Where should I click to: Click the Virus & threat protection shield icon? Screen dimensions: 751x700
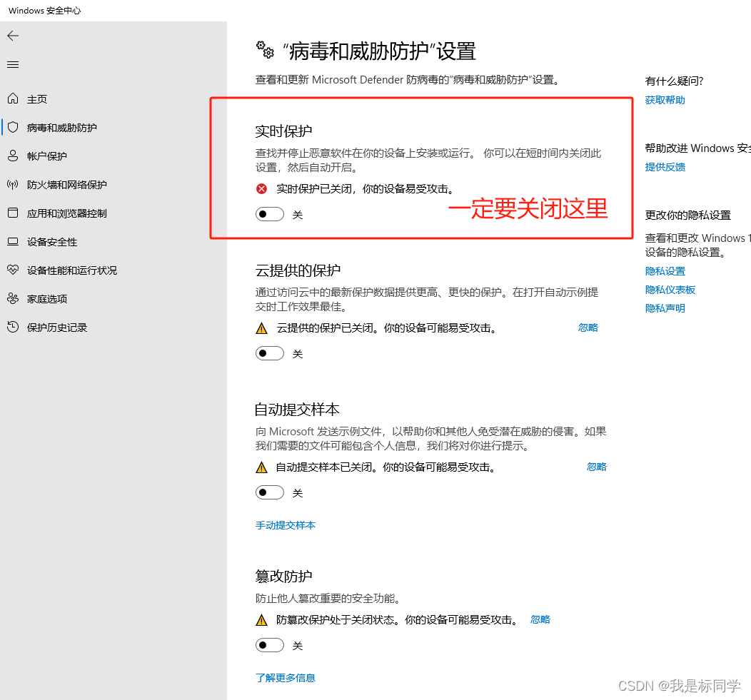point(13,128)
